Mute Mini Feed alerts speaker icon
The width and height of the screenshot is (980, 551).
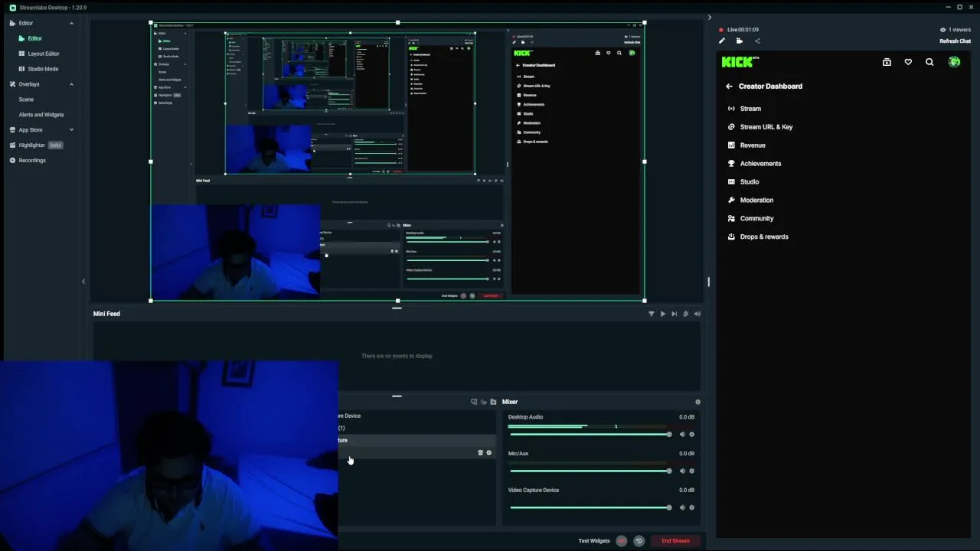tap(697, 314)
